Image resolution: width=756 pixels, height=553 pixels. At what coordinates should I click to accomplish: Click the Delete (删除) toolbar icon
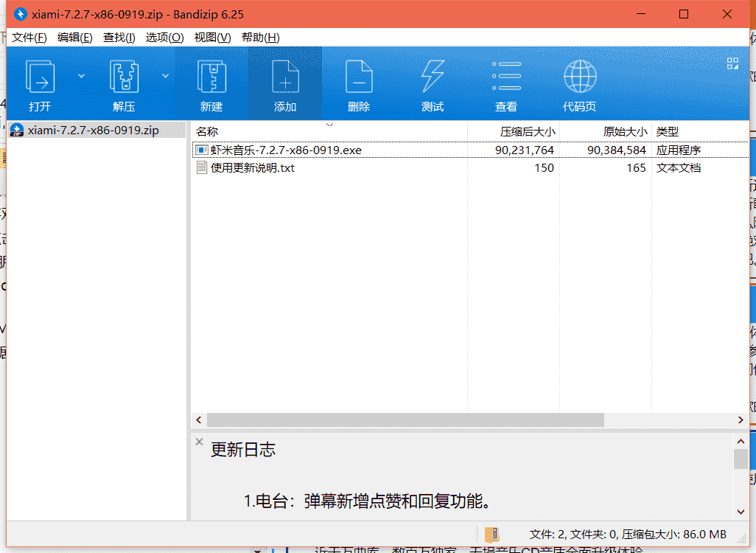pyautogui.click(x=359, y=76)
